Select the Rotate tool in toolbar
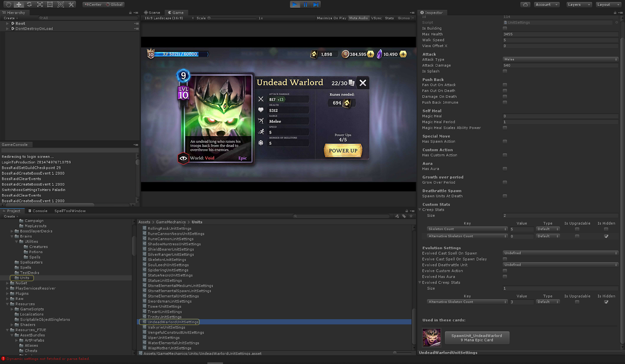This screenshot has width=625, height=364. pos(29,4)
